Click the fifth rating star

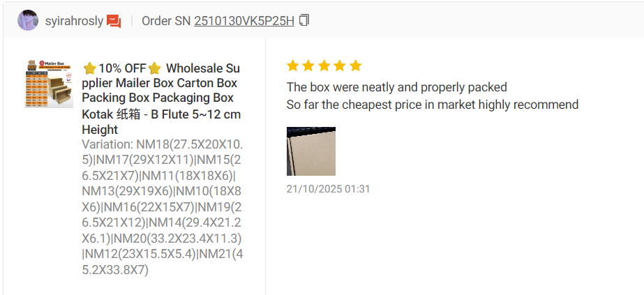point(355,66)
